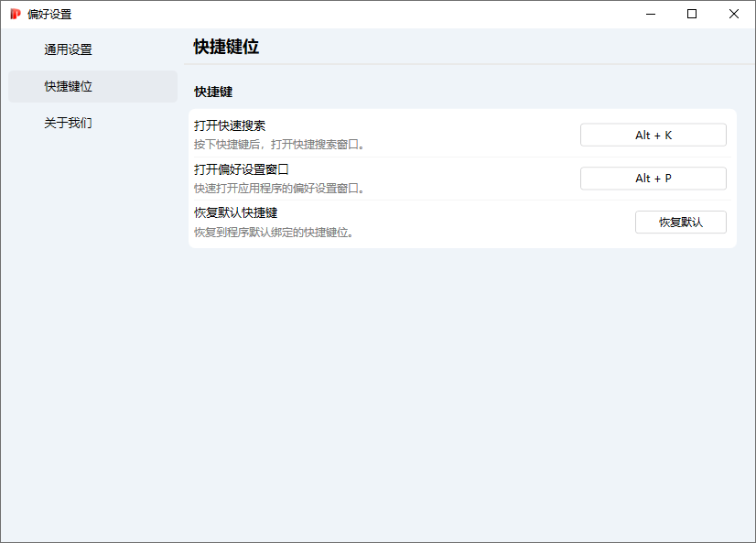Select the 快捷键位 sidebar item

coord(92,86)
